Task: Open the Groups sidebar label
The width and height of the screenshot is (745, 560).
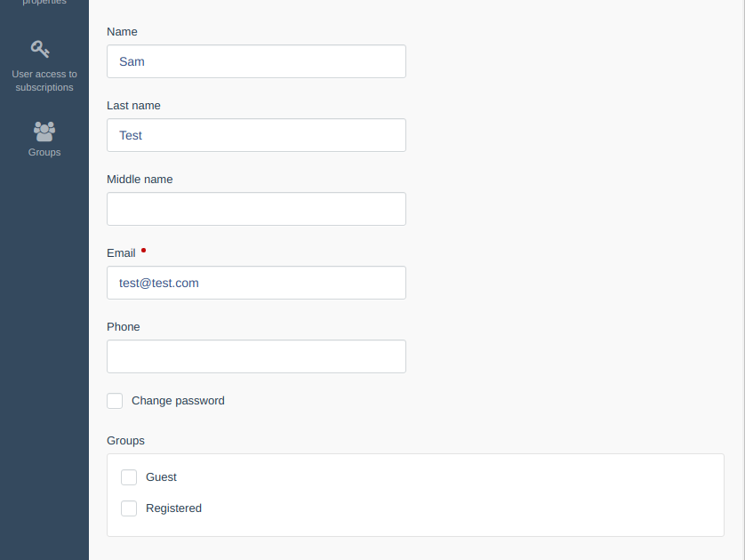Action: pos(44,152)
